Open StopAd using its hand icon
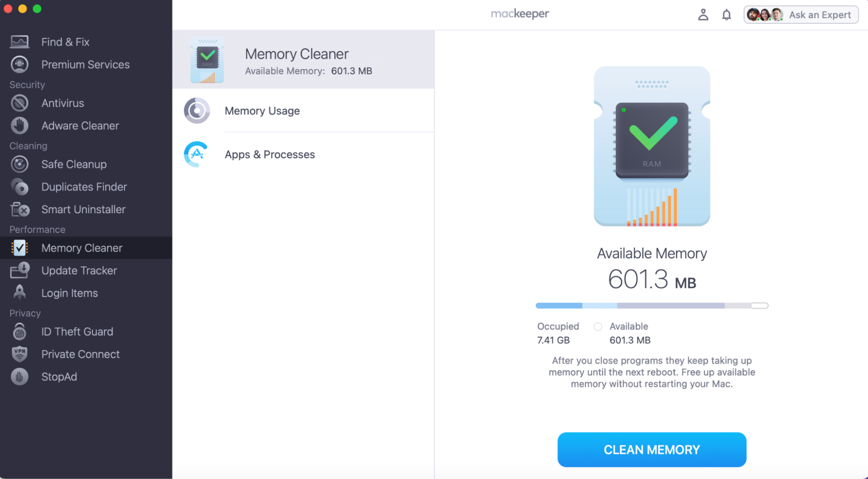 [19, 377]
